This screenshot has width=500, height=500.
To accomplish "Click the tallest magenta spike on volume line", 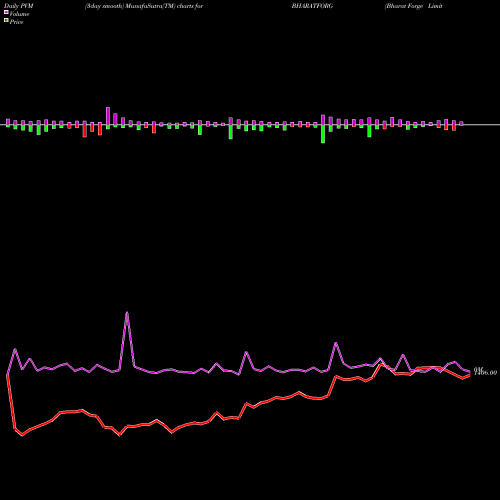I will click(x=127, y=313).
